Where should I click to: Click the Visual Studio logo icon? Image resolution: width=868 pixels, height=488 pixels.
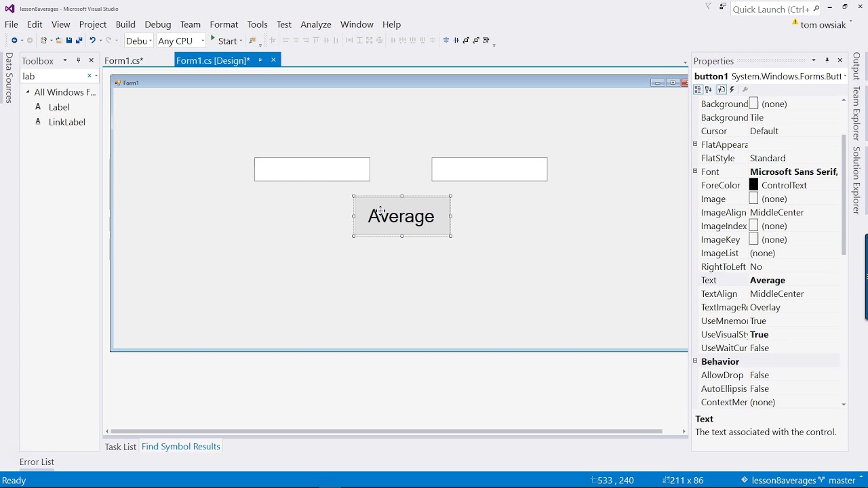pos(9,9)
